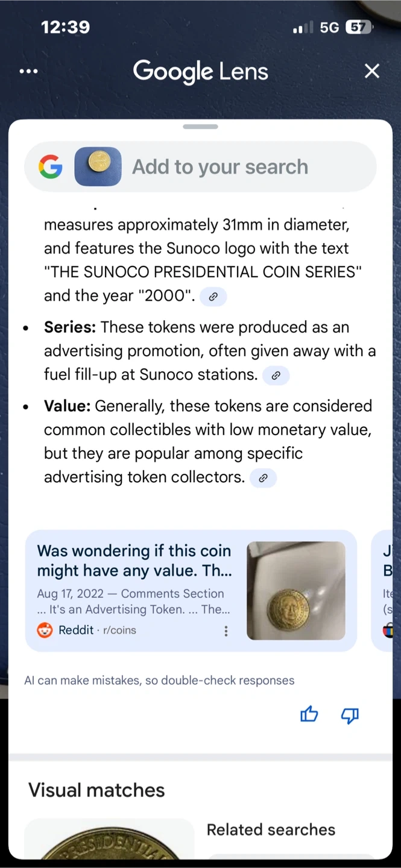Viewport: 401px width, 868px height.
Task: Open more options on the Reddit card
Action: pos(226,631)
